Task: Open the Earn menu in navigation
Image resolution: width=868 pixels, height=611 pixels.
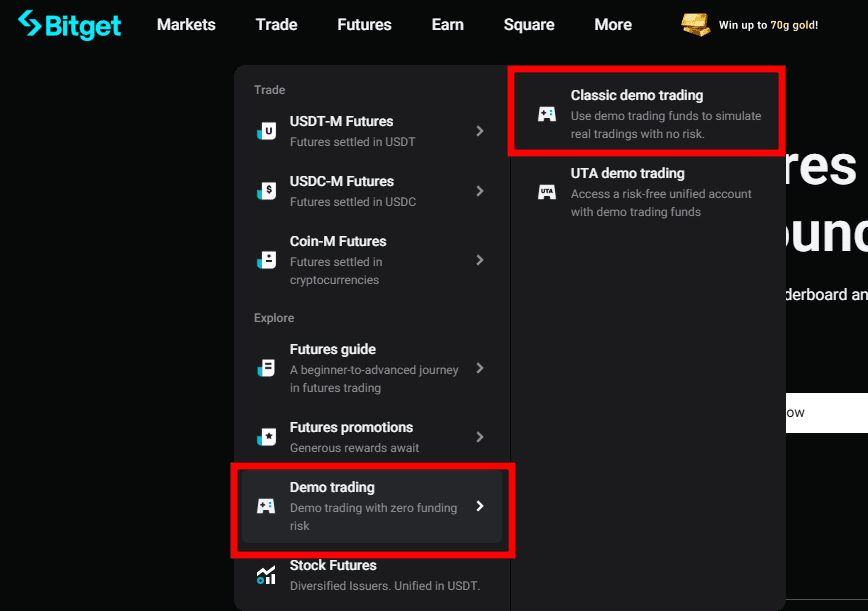Action: tap(447, 25)
